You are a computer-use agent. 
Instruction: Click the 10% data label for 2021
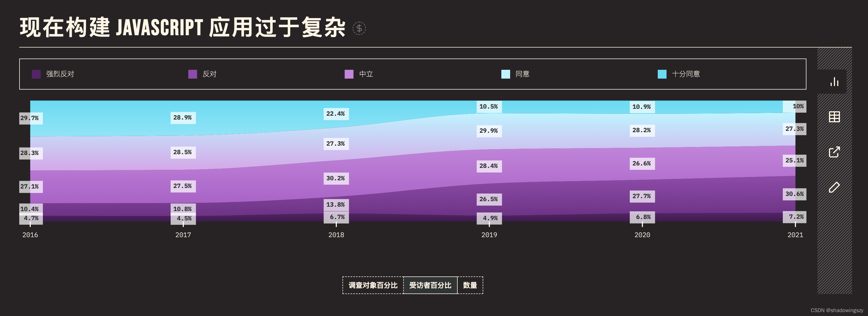coord(794,106)
